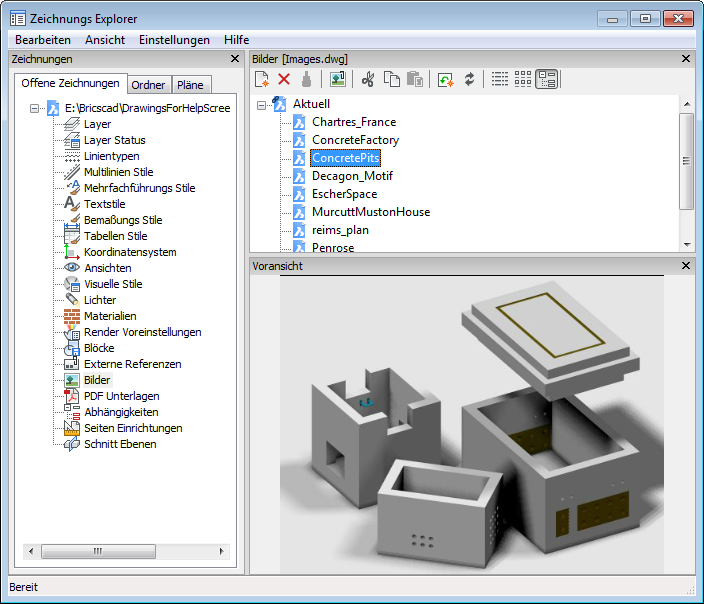This screenshot has width=704, height=604.
Task: Open the Ansicht menu
Action: tap(105, 40)
